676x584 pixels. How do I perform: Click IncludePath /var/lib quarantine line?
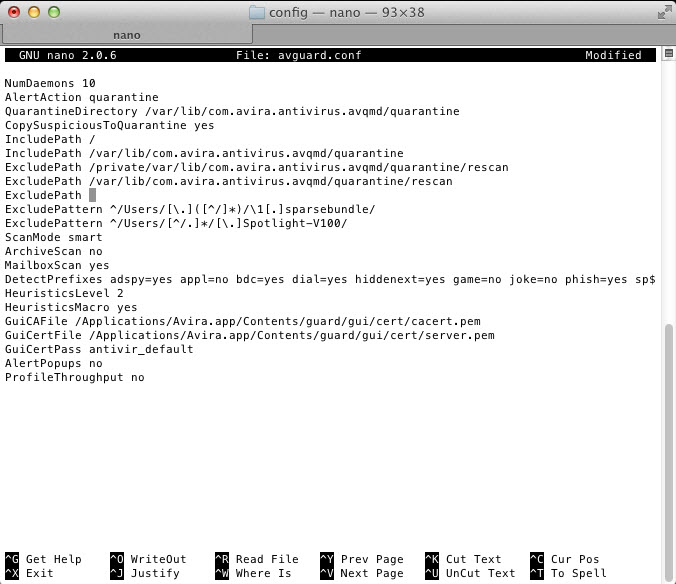coord(204,153)
